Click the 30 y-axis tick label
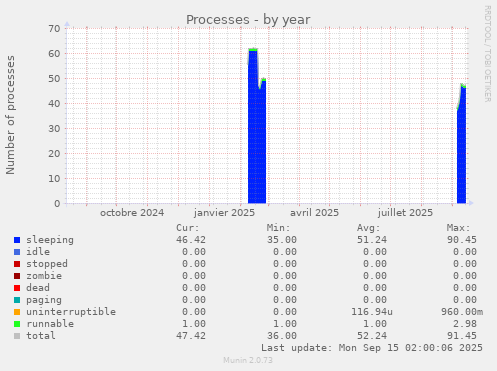Screen dimensions: 497x371 click(54, 129)
